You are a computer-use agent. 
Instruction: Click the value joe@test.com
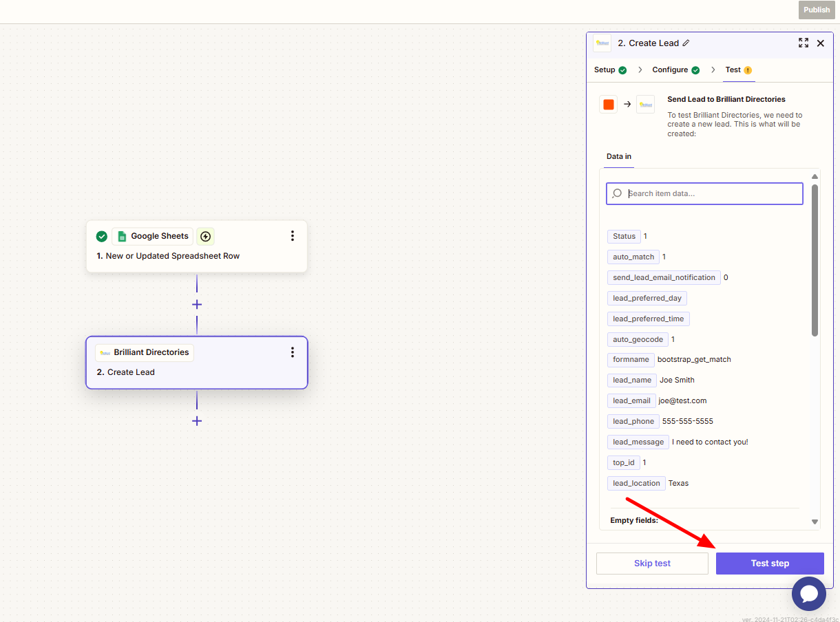pos(682,400)
